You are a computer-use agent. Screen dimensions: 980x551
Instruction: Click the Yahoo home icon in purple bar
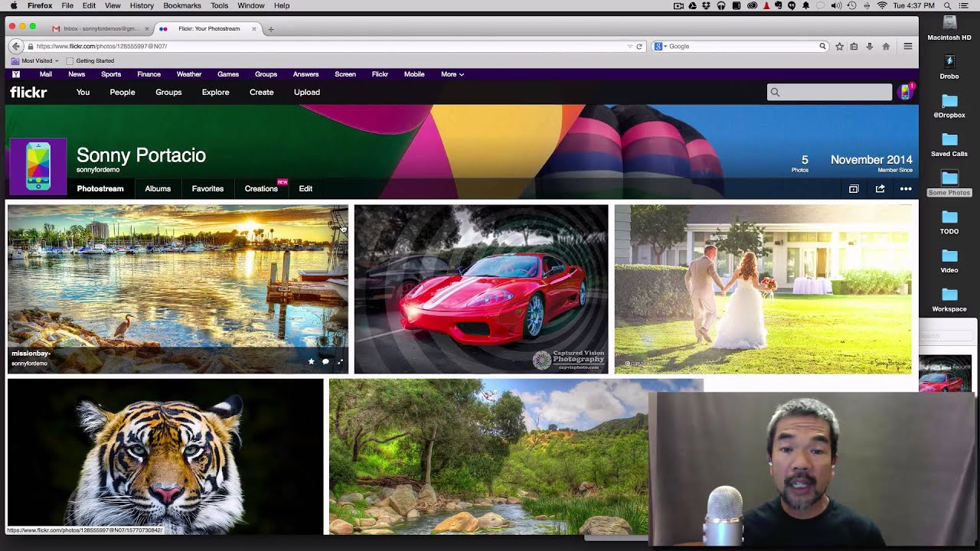[15, 74]
